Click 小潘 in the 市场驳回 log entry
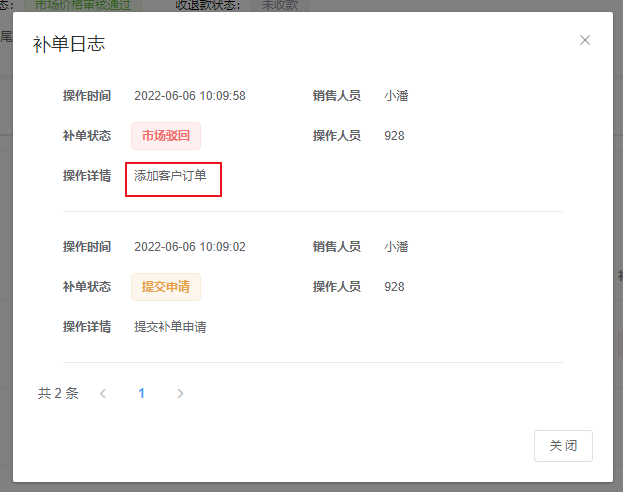Viewport: 623px width, 492px height. pyautogui.click(x=396, y=96)
